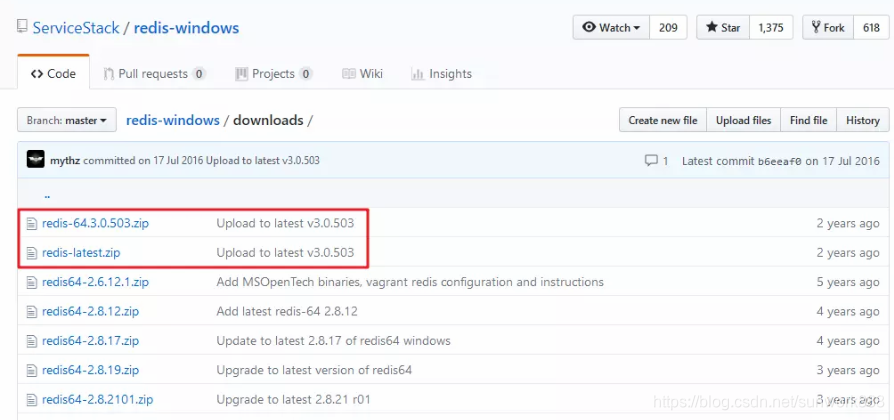
Task: Fork the repository
Action: point(828,27)
